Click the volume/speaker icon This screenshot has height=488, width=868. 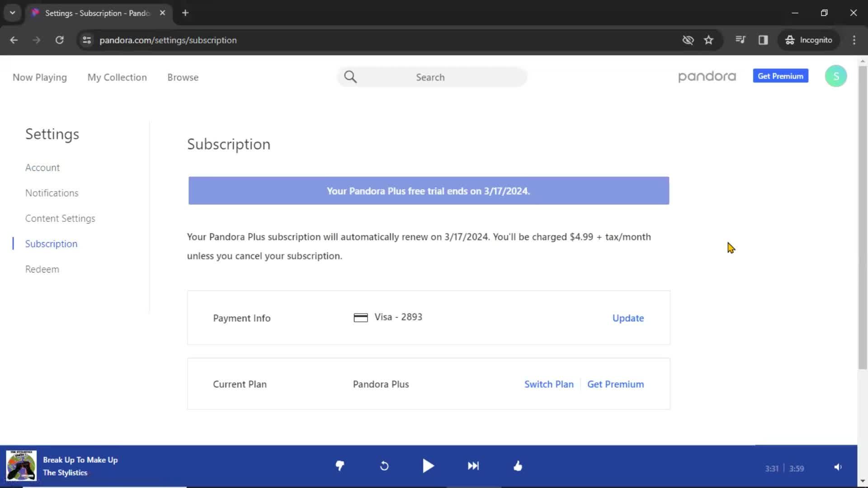[x=838, y=467]
